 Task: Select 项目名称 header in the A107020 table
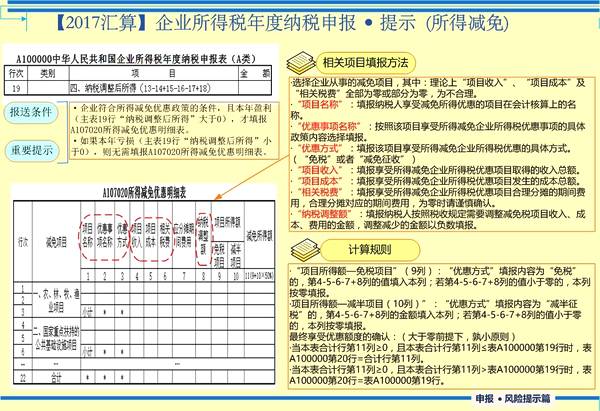tap(88, 235)
